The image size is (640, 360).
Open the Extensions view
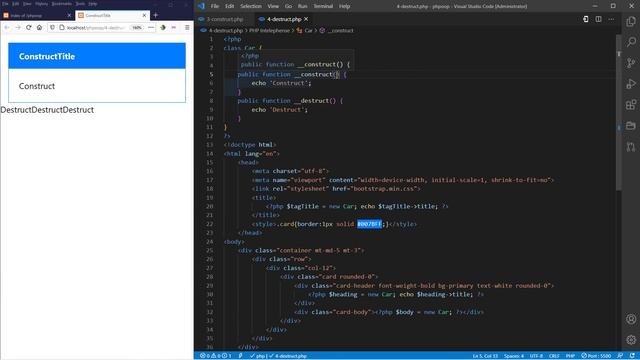click(x=631, y=104)
